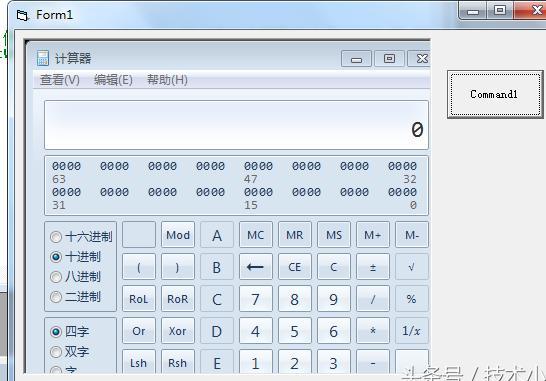Image resolution: width=546 pixels, height=381 pixels.
Task: Select 十进制 decimal mode
Action: pos(75,257)
